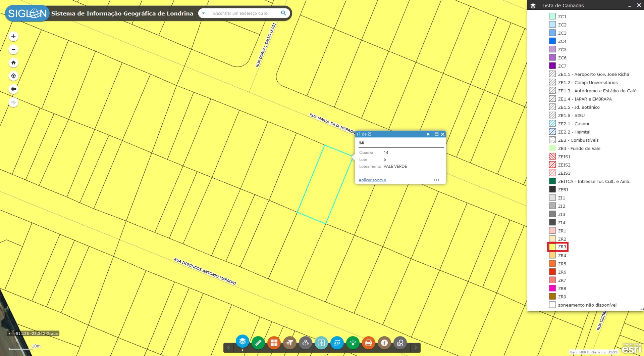
Task: Click the Aplicar zoom a link
Action: (x=372, y=180)
